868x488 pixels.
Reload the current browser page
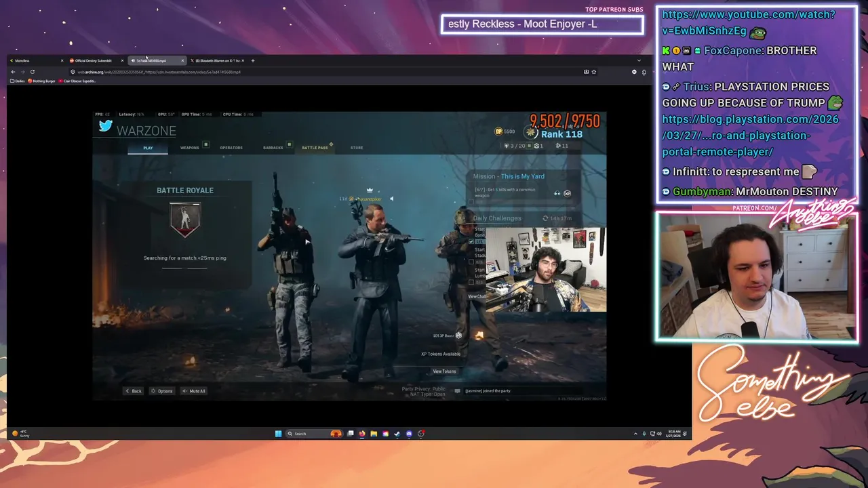tap(32, 72)
